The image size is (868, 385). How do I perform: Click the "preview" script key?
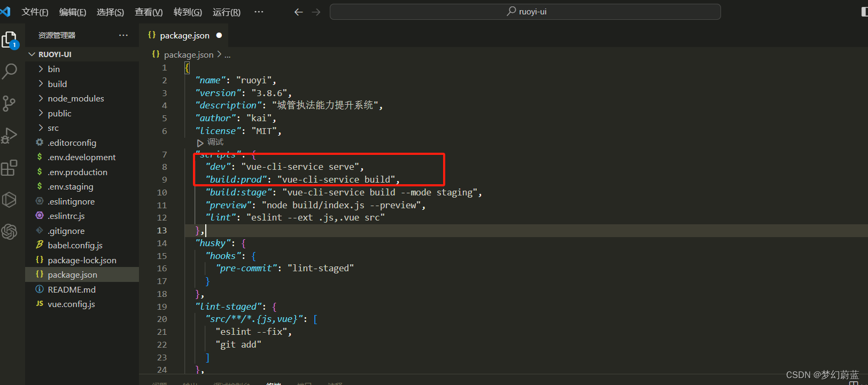[x=228, y=205]
